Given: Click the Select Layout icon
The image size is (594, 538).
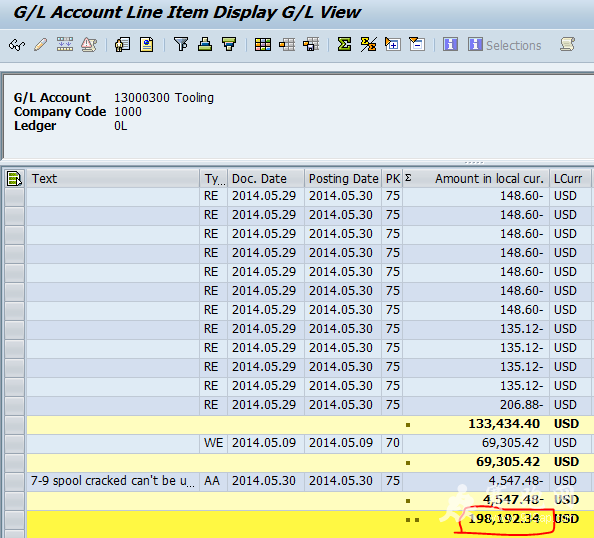Looking at the screenshot, I should pos(287,44).
